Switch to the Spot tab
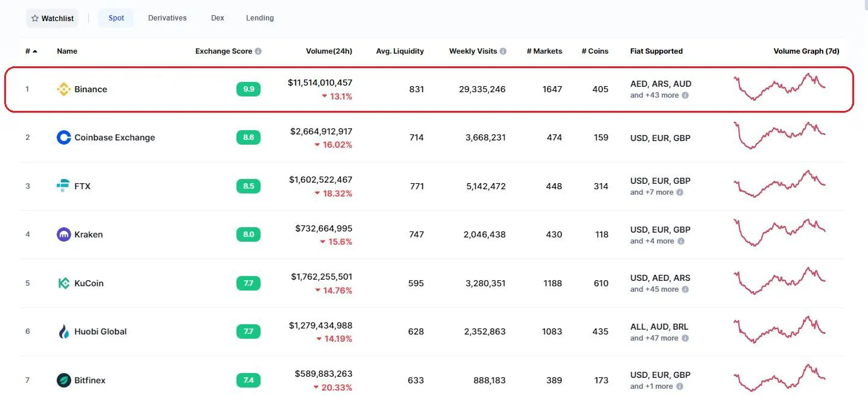Image resolution: width=868 pixels, height=402 pixels. 116,18
